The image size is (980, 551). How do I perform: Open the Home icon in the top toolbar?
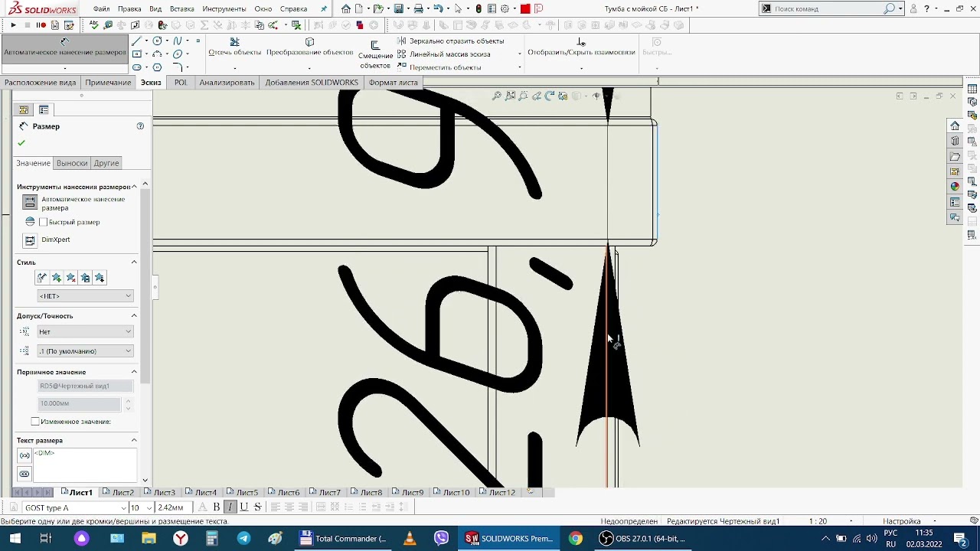point(346,9)
